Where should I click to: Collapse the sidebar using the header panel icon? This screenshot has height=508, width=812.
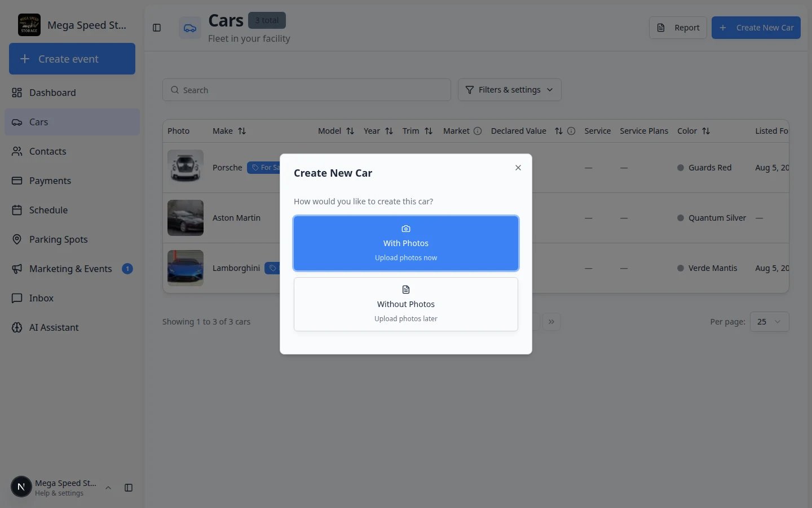(157, 28)
